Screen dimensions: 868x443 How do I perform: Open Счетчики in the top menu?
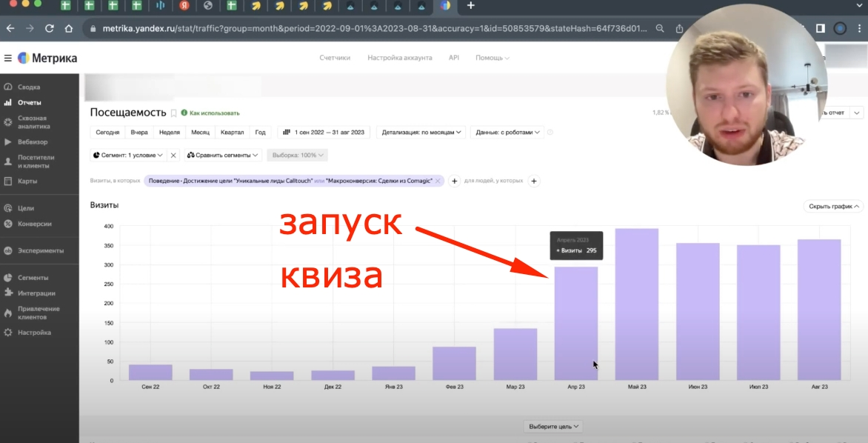(334, 58)
